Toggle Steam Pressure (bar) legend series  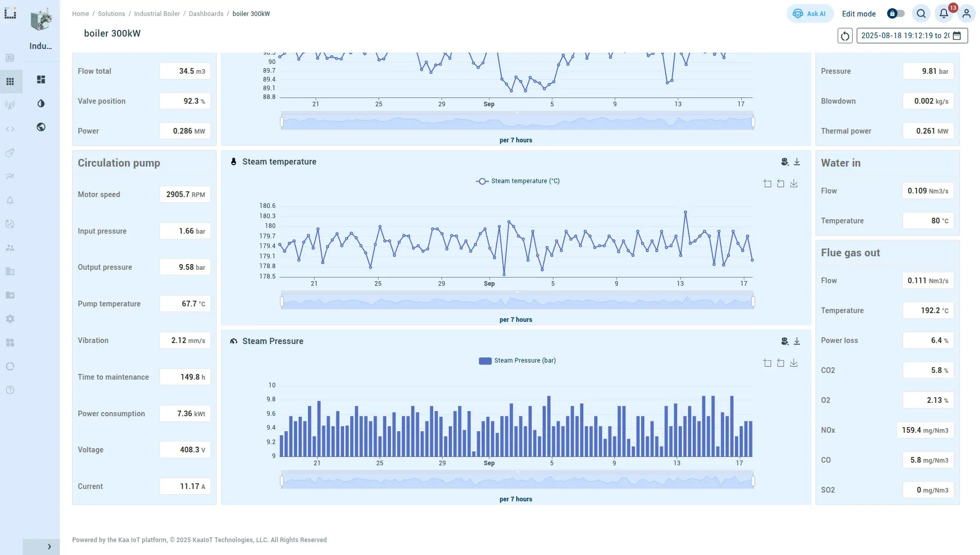(x=517, y=361)
